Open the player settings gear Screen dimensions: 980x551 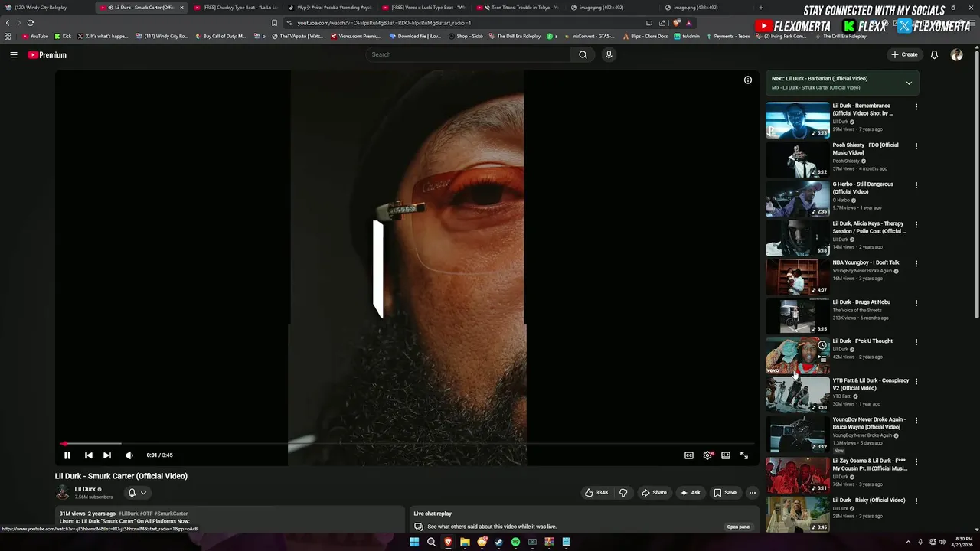click(x=707, y=455)
